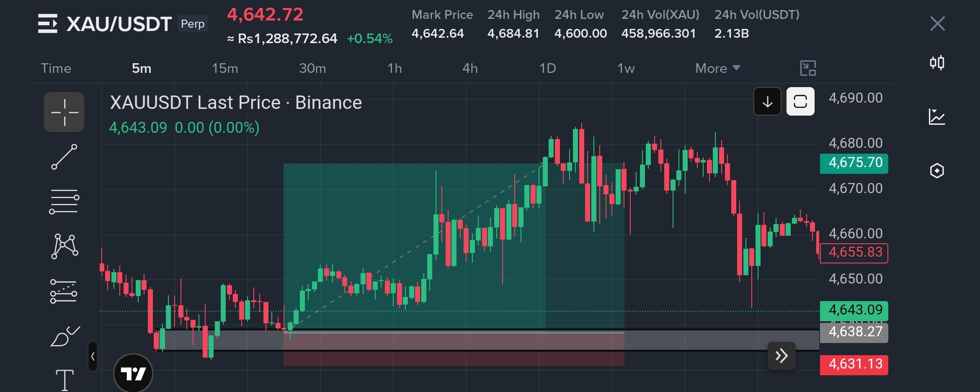
Task: Collapse the drawing toolbar arrow
Action: (x=93, y=356)
